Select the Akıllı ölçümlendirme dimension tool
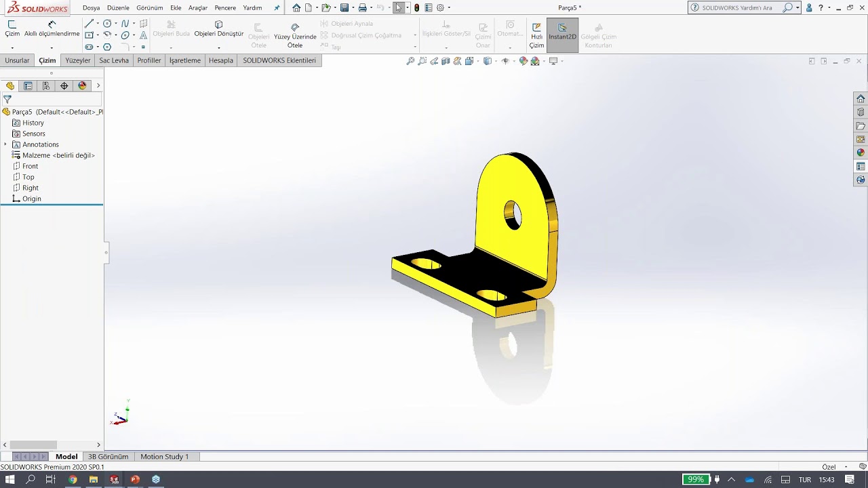Image resolution: width=868 pixels, height=488 pixels. coord(52,28)
